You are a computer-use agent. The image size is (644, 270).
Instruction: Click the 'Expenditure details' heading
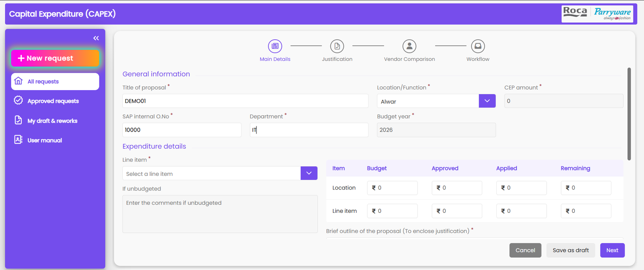154,146
